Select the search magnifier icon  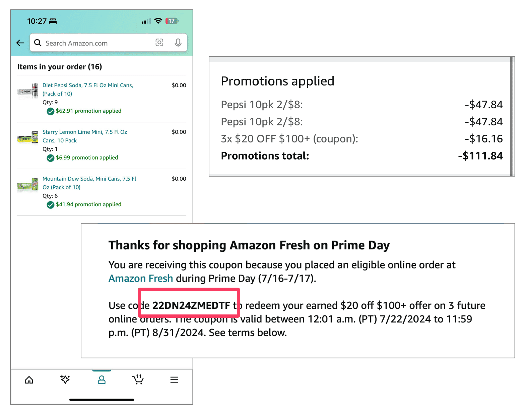(38, 43)
